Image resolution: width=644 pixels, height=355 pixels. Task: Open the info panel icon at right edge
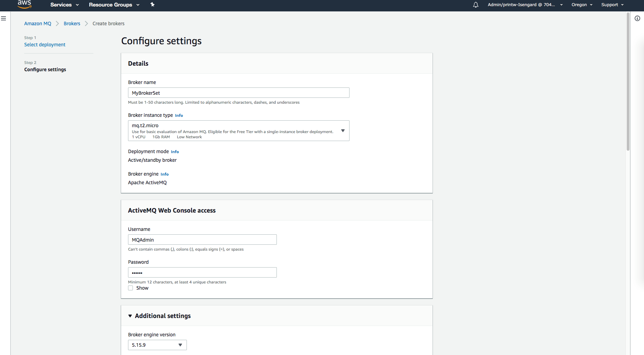click(637, 18)
